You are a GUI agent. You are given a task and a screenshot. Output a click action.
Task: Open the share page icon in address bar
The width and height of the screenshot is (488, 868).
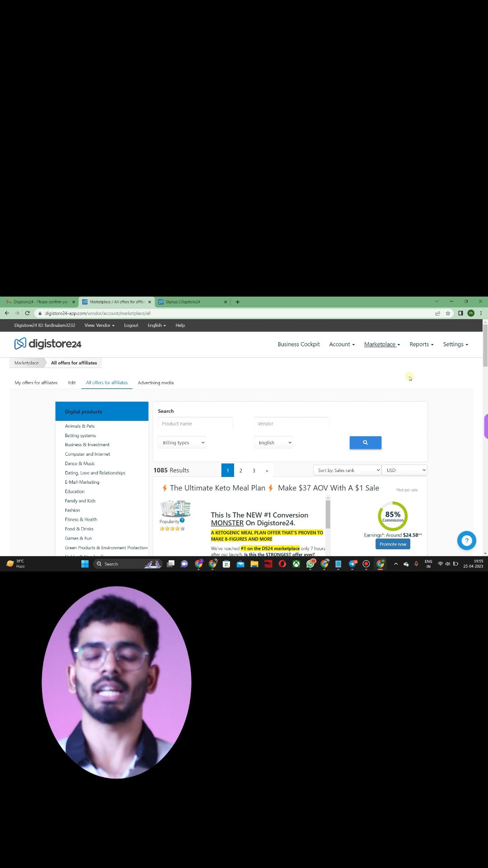[437, 313]
